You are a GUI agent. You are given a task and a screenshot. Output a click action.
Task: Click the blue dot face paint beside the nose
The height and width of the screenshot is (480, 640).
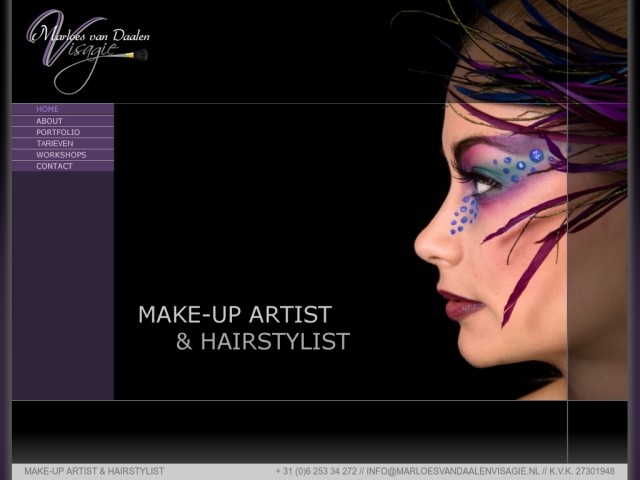[462, 215]
